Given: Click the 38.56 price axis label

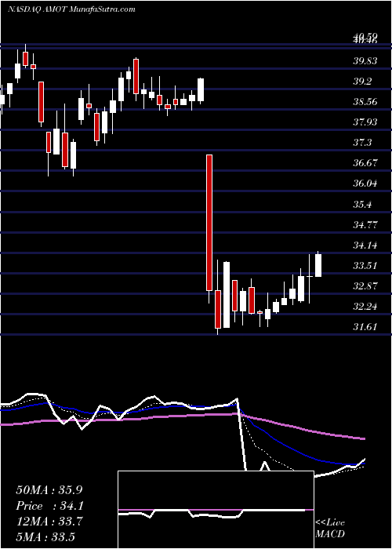Looking at the screenshot, I should (365, 102).
